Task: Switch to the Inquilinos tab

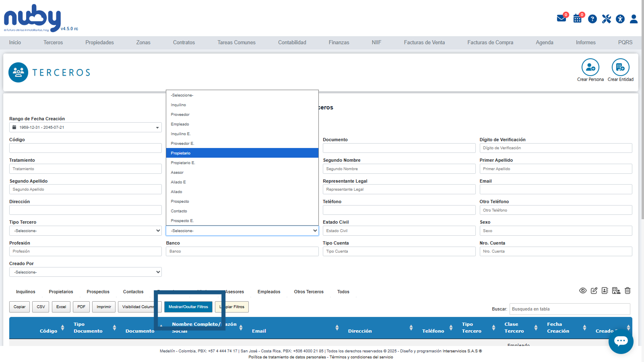Action: pyautogui.click(x=26, y=292)
